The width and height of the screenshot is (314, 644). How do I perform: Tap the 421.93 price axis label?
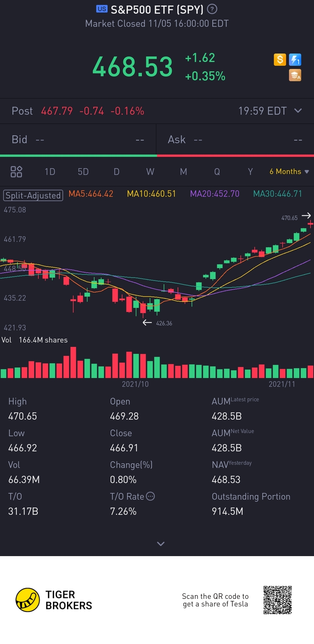point(15,328)
